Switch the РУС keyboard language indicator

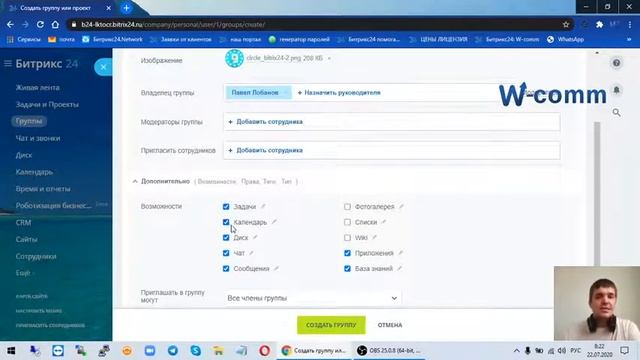point(576,351)
